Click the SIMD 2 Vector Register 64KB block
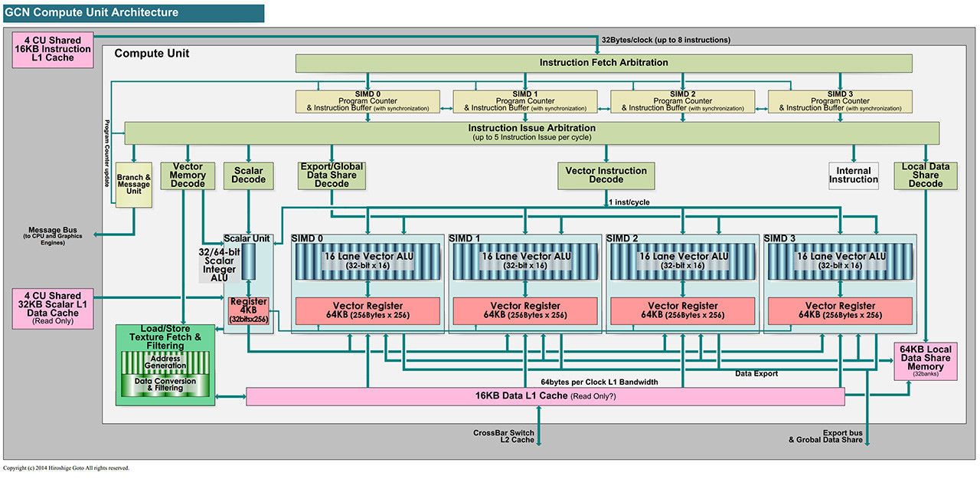 coord(682,310)
